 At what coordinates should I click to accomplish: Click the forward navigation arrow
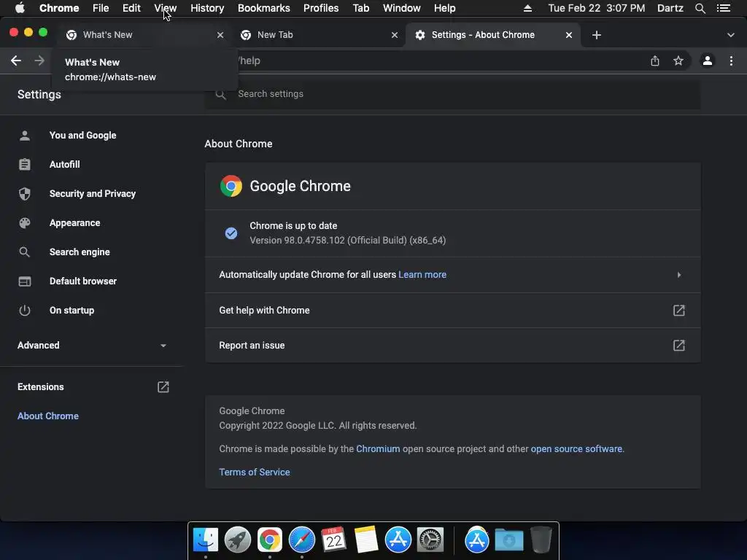tap(39, 61)
